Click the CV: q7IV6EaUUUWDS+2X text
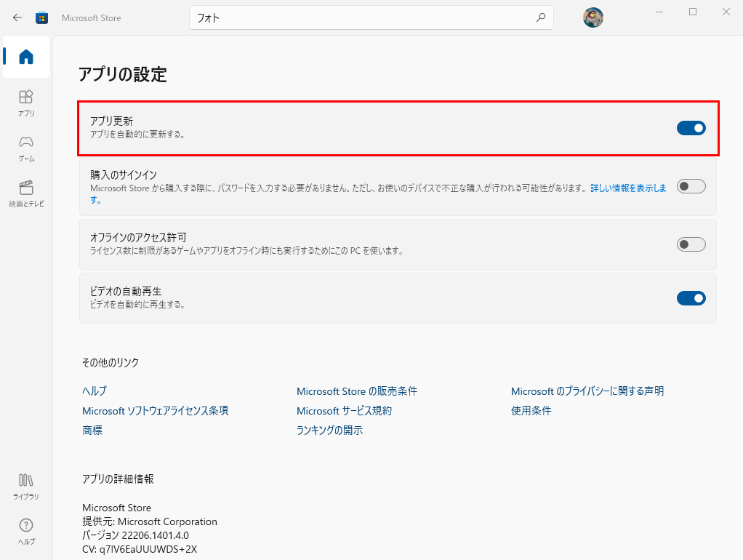 point(140,550)
